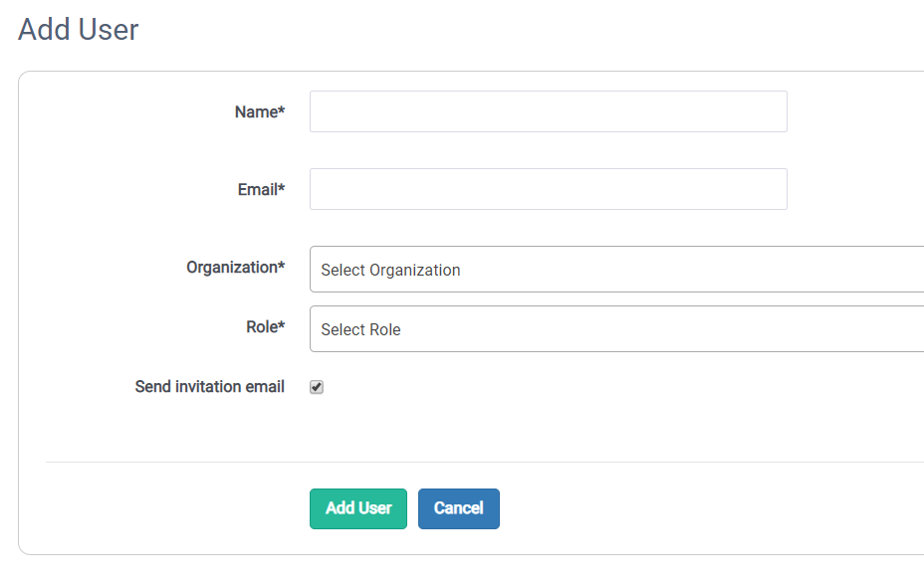Image resolution: width=924 pixels, height=587 pixels.
Task: Uncheck the Send invitation email checkbox
Action: point(316,387)
